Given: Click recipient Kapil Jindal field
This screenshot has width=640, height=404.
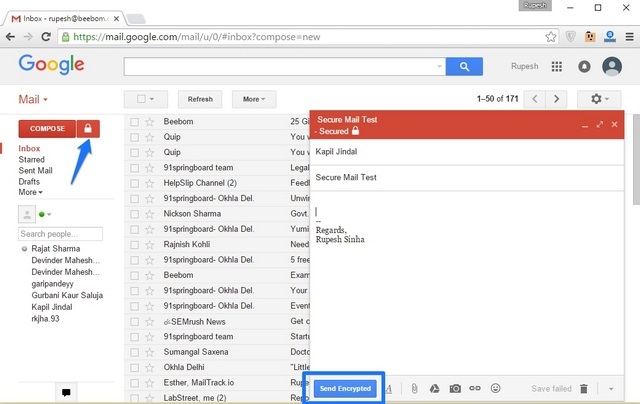Looking at the screenshot, I should tap(467, 152).
